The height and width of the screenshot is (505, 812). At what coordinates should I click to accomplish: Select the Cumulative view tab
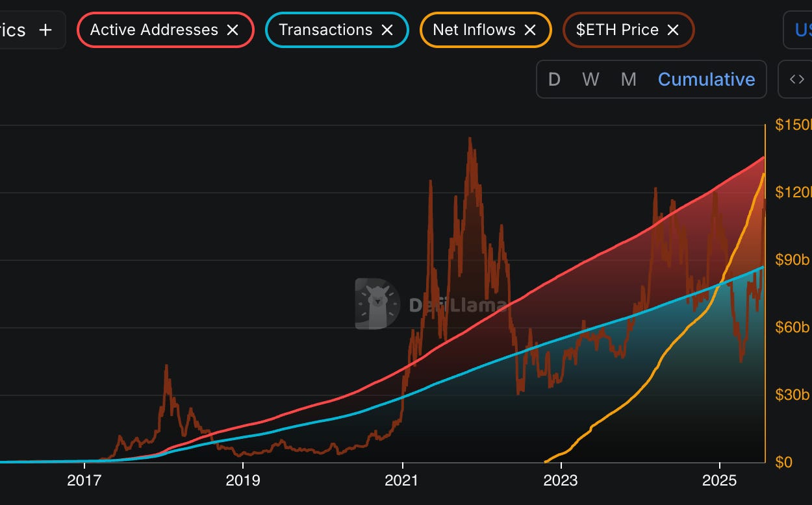(707, 79)
